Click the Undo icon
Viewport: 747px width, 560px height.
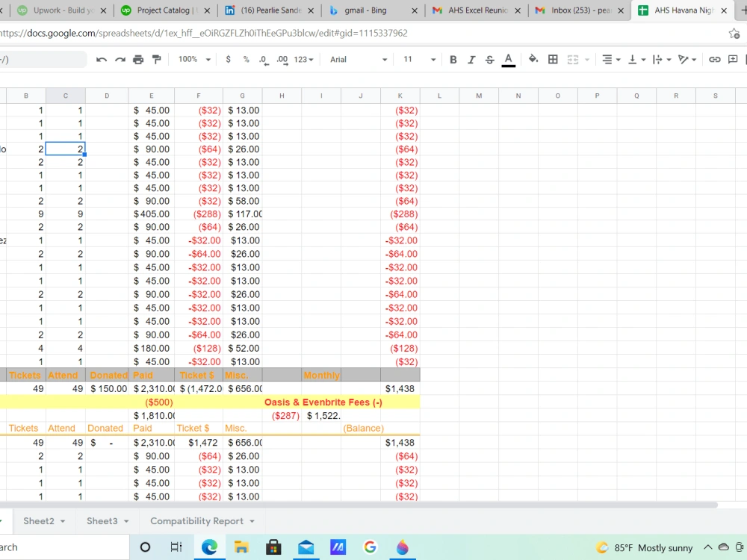(101, 60)
